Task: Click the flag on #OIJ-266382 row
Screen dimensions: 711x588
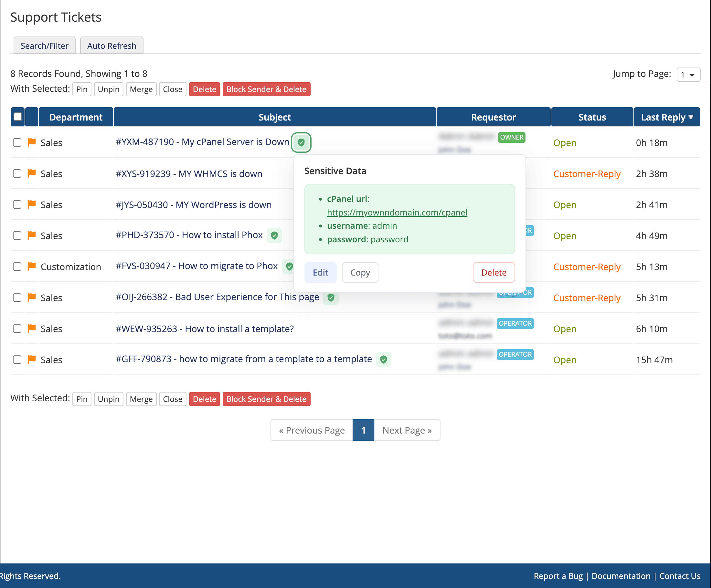Action: (x=31, y=297)
